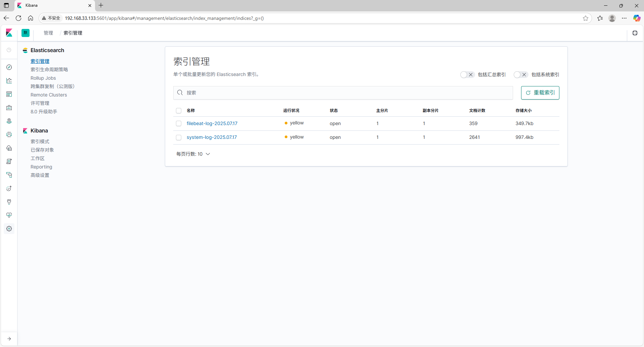Select 跨集群复制（公测版） in the side menu
Image resolution: width=644 pixels, height=347 pixels.
(x=53, y=86)
